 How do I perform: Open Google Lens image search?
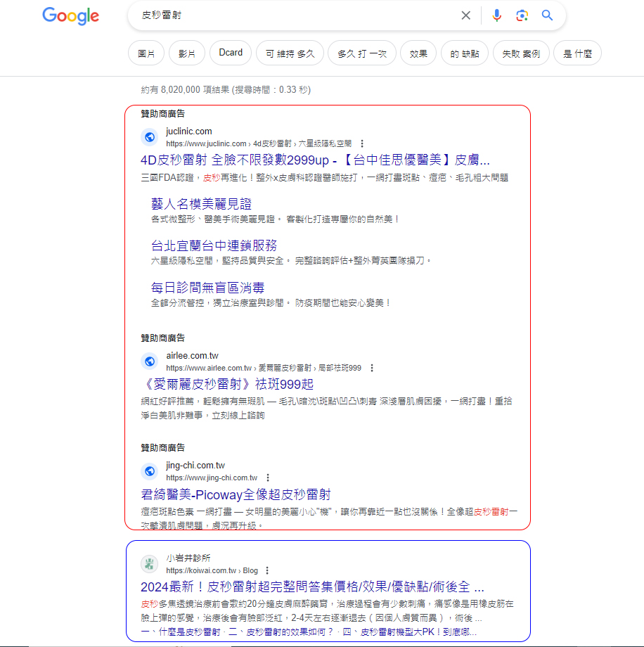522,15
